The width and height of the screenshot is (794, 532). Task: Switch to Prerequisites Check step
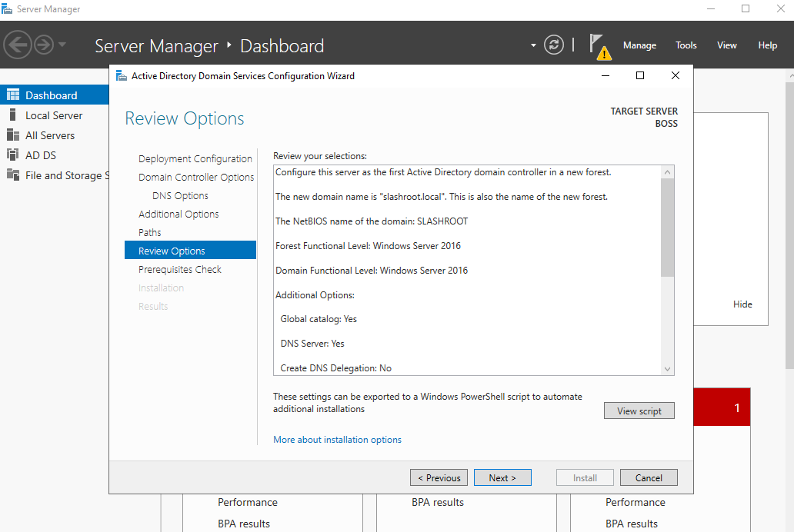(179, 269)
